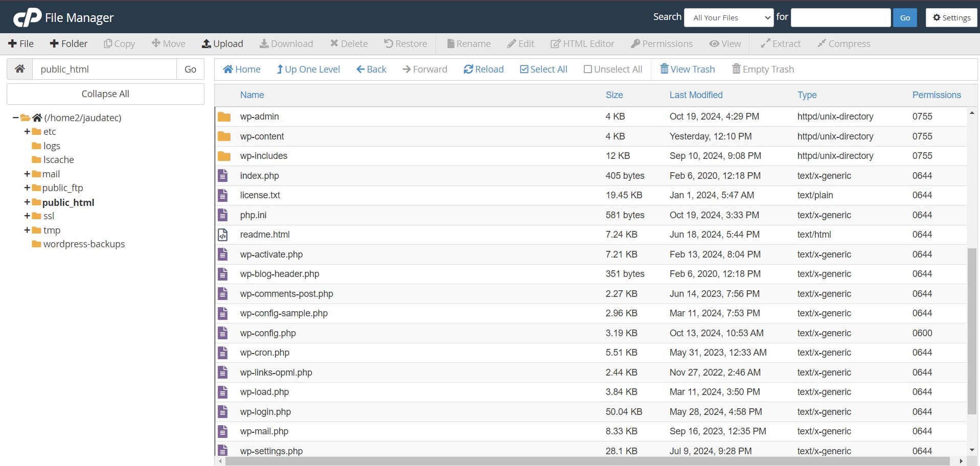Expand the tmp folder in tree

click(x=27, y=230)
